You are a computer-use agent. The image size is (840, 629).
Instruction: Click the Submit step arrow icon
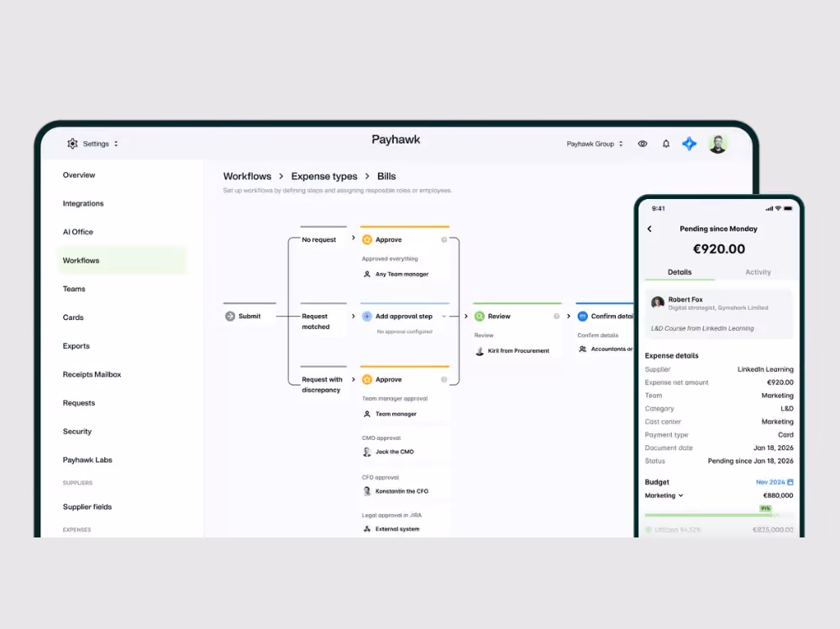230,316
